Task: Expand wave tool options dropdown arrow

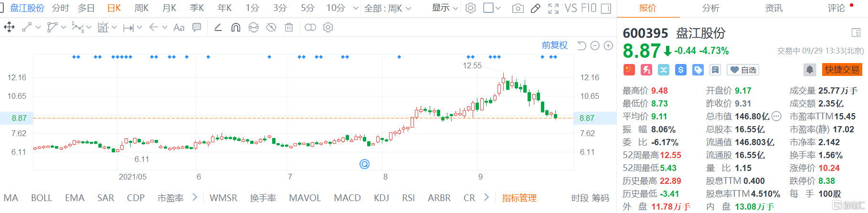Action: pyautogui.click(x=89, y=28)
